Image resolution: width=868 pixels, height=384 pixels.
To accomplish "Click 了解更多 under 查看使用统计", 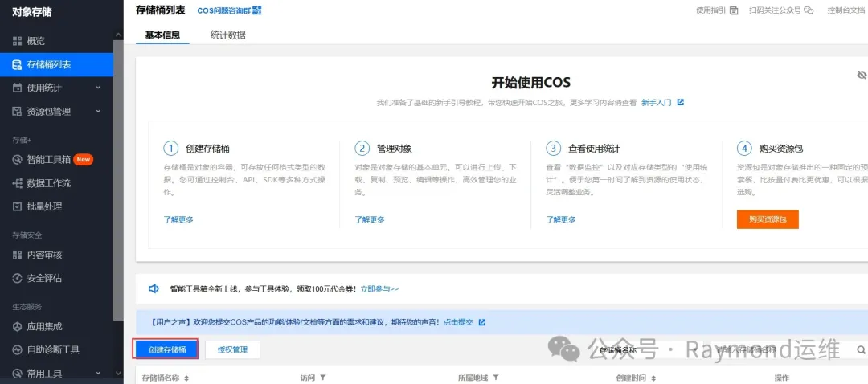I will 561,219.
